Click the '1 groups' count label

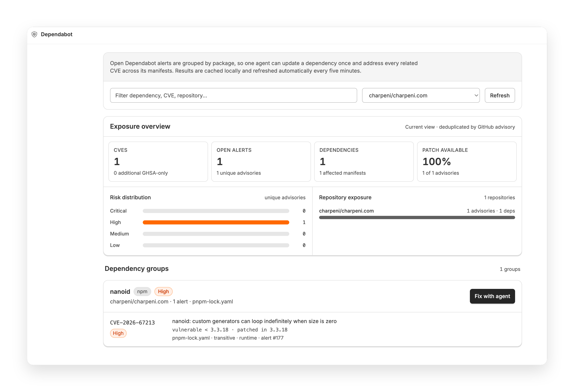click(x=510, y=269)
